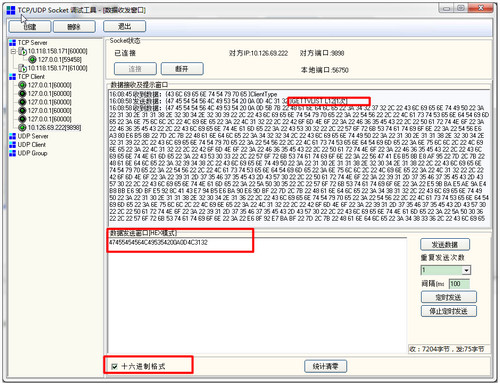The width and height of the screenshot is (500, 384).
Task: Select the UDP Server tree icon
Action: [x=13, y=136]
